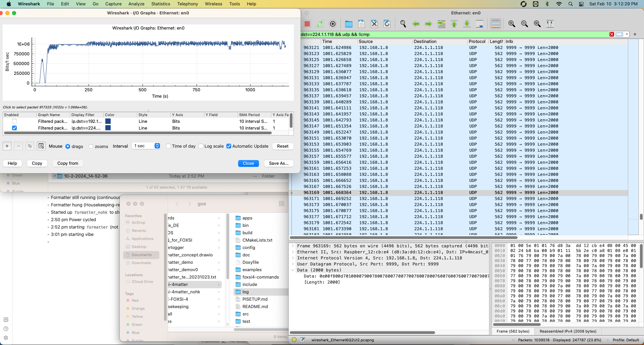Open a capture file folder icon
Screen dimensions: 644x345
pos(349,24)
